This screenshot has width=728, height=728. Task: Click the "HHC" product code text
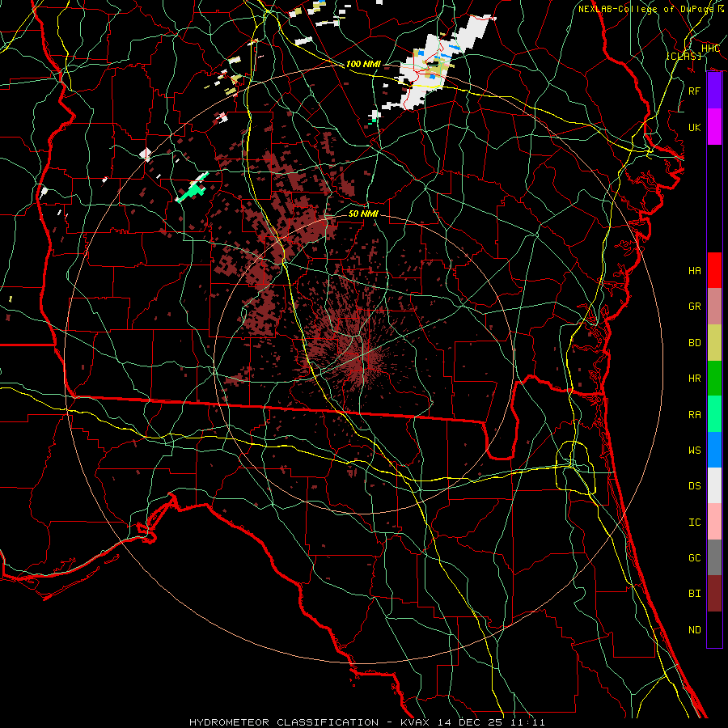710,49
